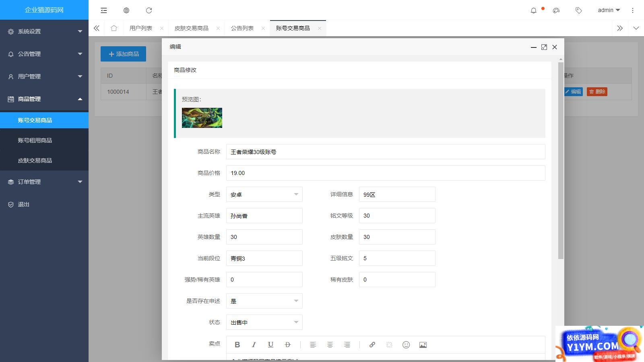The height and width of the screenshot is (362, 644).
Task: Open the theme palette icon
Action: click(x=556, y=10)
